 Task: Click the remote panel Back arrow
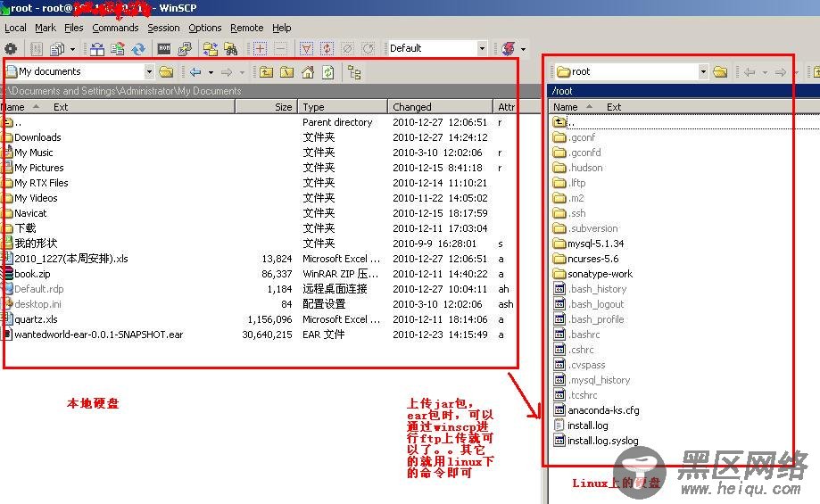(750, 72)
